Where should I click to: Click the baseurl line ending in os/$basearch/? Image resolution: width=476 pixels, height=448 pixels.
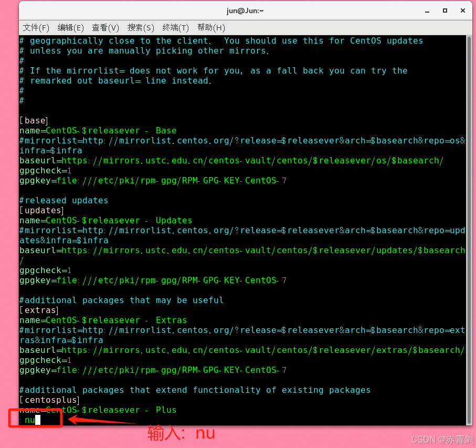click(231, 160)
